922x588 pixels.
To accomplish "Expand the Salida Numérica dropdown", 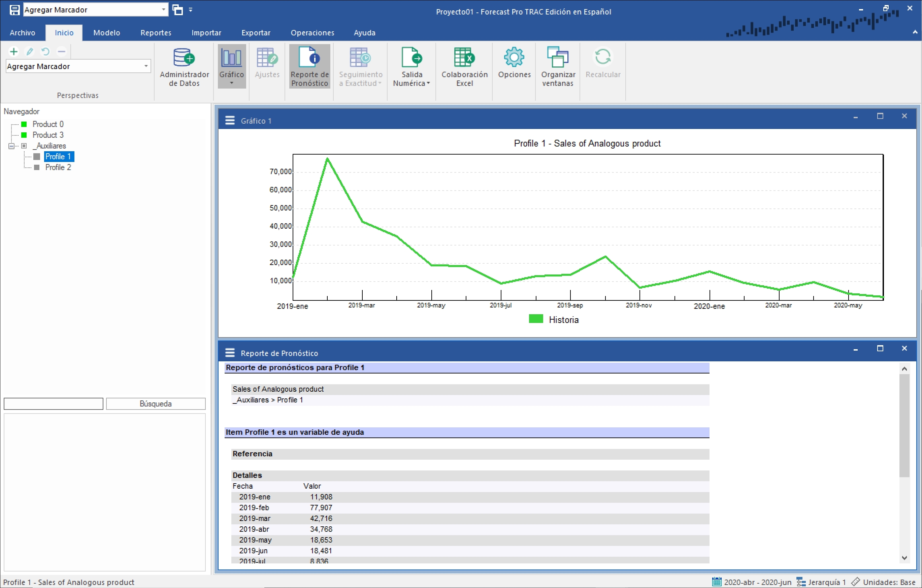I will click(x=428, y=83).
